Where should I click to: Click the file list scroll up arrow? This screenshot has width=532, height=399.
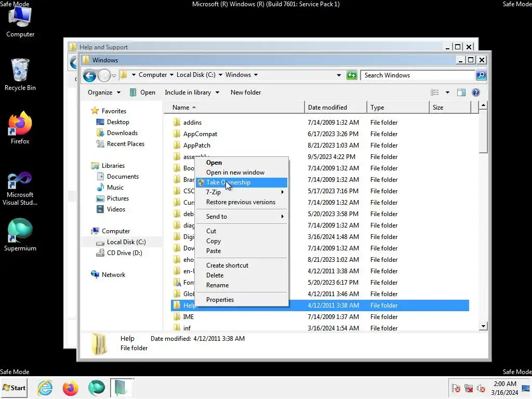[483, 105]
